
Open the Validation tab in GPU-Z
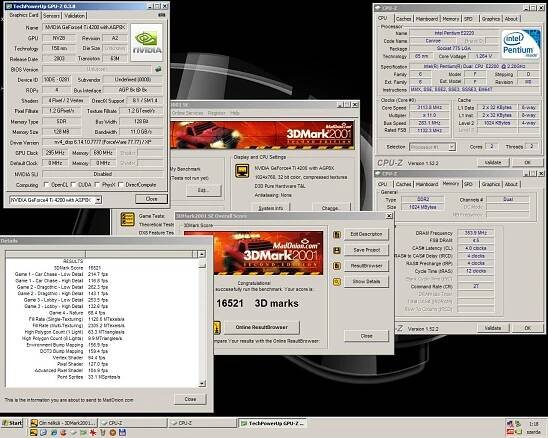pyautogui.click(x=74, y=16)
